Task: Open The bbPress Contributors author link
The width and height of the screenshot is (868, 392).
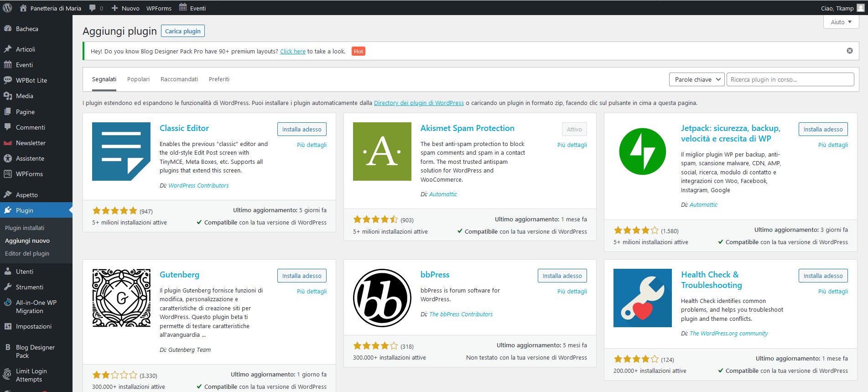Action: pos(461,314)
